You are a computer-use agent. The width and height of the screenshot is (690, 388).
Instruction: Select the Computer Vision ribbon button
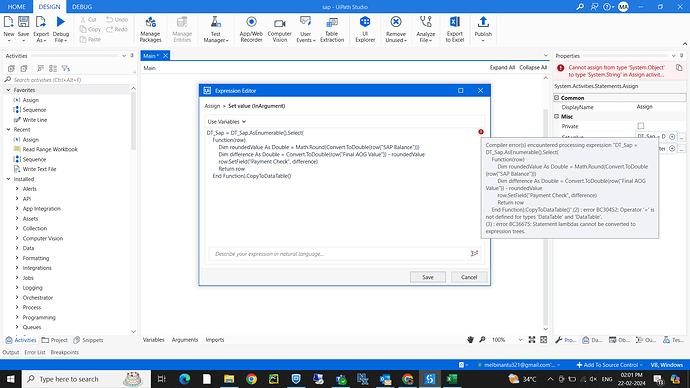279,29
